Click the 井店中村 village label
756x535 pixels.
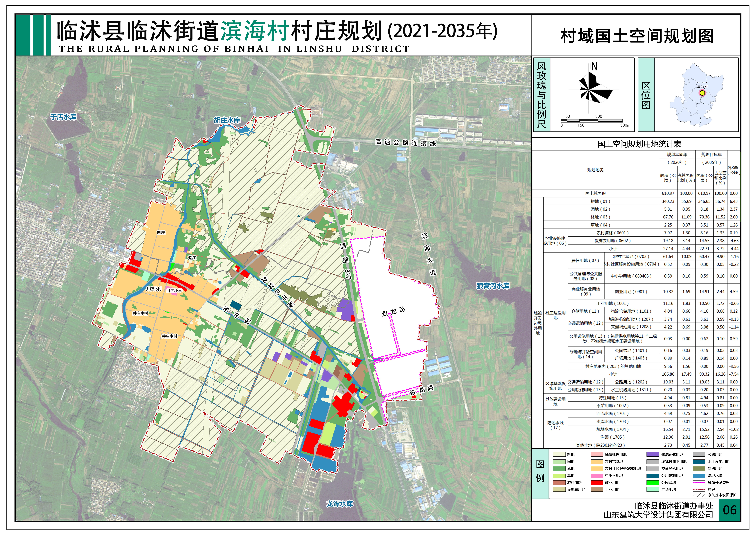140,313
